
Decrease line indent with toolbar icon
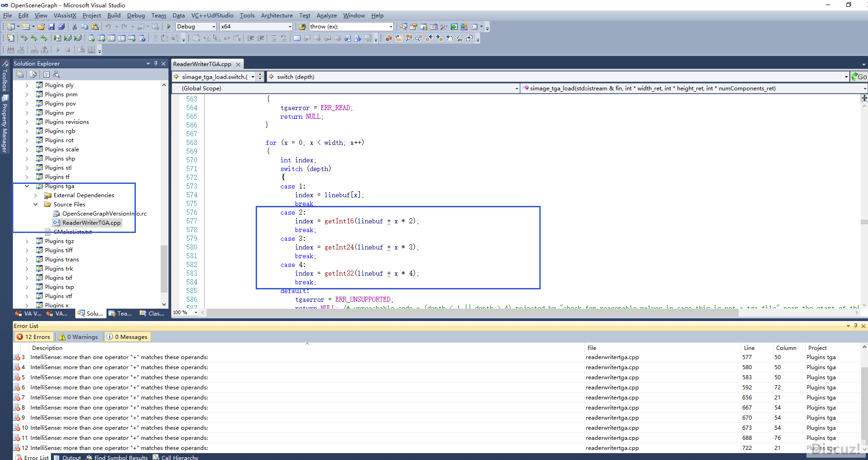click(251, 38)
